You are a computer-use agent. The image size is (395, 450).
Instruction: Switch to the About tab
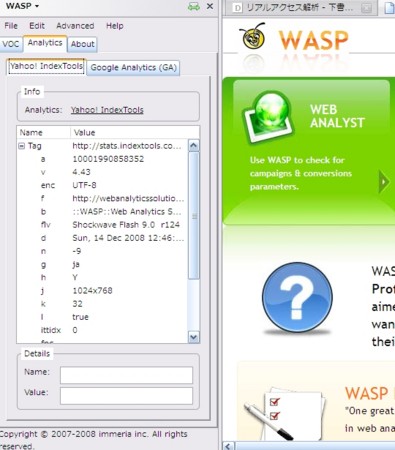[x=82, y=44]
